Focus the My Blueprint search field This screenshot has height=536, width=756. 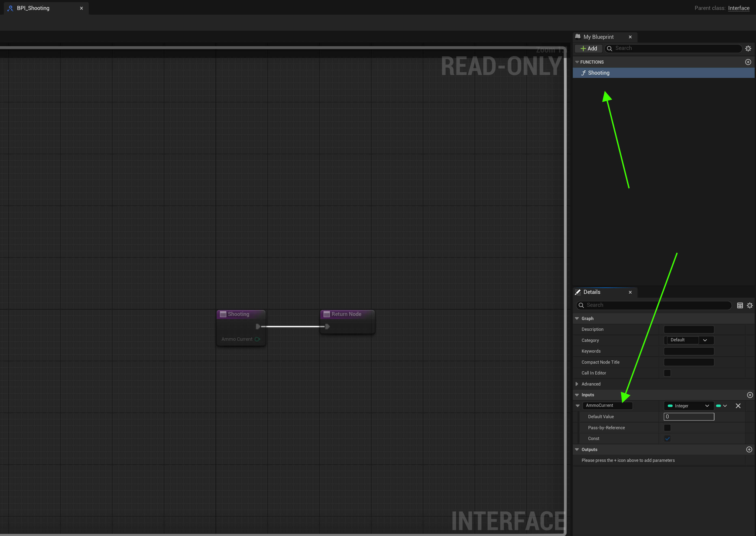coord(674,49)
